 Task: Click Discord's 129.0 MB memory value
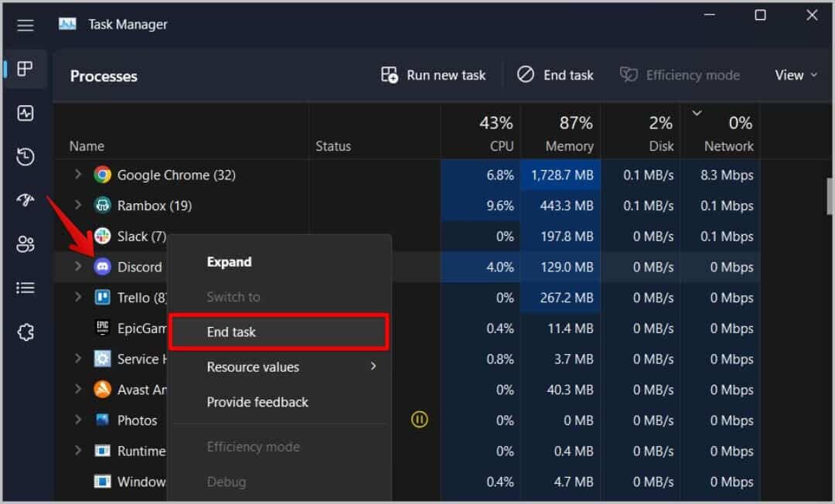click(567, 267)
